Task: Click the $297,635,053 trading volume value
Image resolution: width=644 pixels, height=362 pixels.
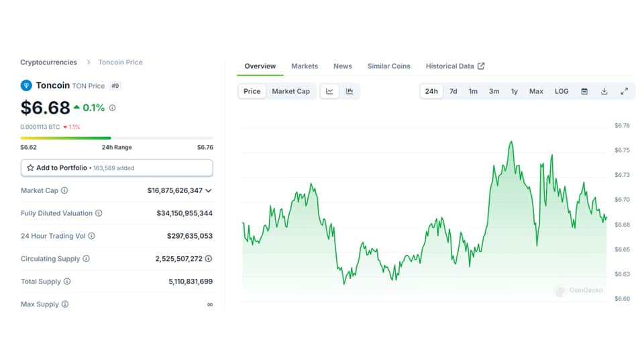Action: coord(190,236)
